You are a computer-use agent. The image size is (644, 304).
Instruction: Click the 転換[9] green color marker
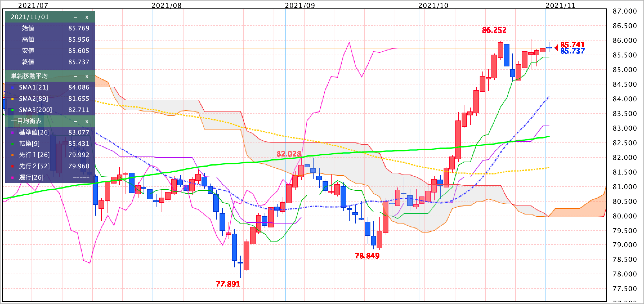coord(12,144)
